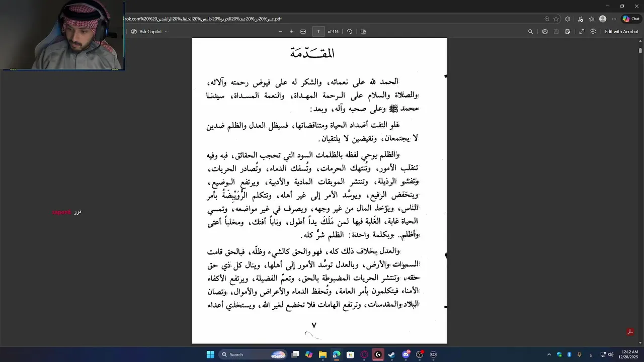Zoom out with the minus icon
Screen dimensions: 644x362
point(280,32)
